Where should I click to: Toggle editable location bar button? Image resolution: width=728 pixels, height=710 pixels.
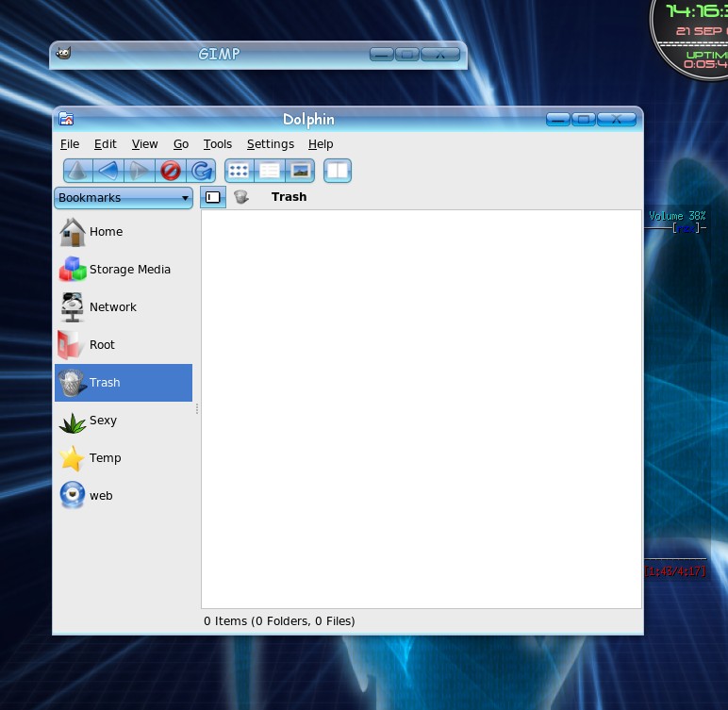213,197
